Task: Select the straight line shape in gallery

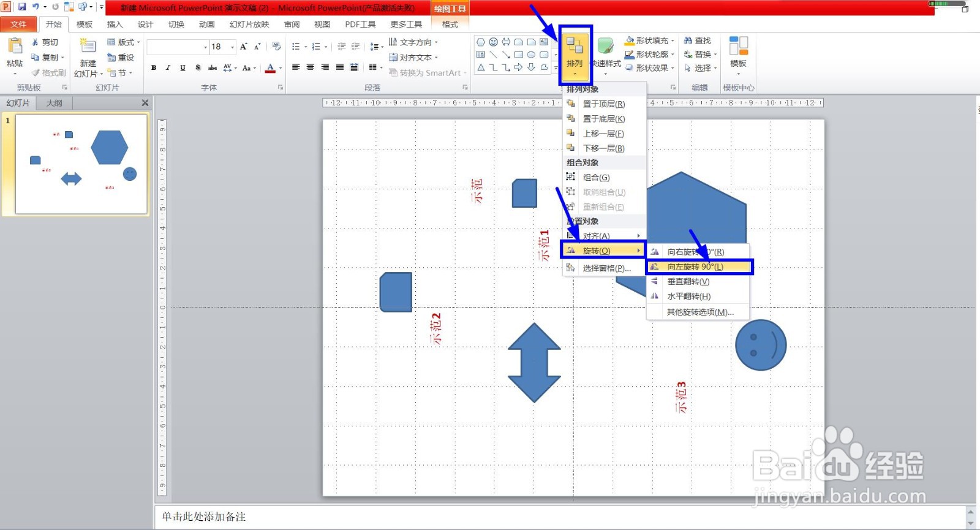Action: 494,55
